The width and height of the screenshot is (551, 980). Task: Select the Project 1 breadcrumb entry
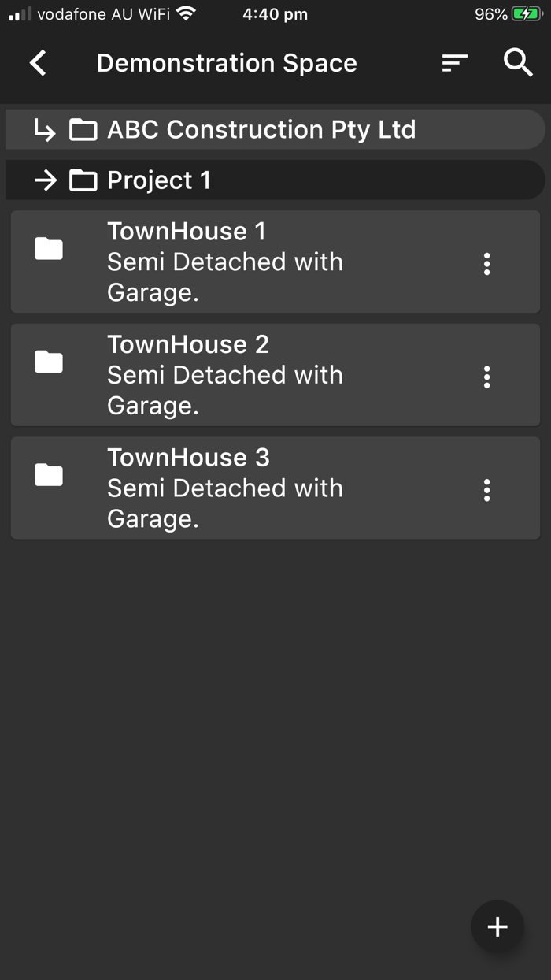[x=158, y=180]
